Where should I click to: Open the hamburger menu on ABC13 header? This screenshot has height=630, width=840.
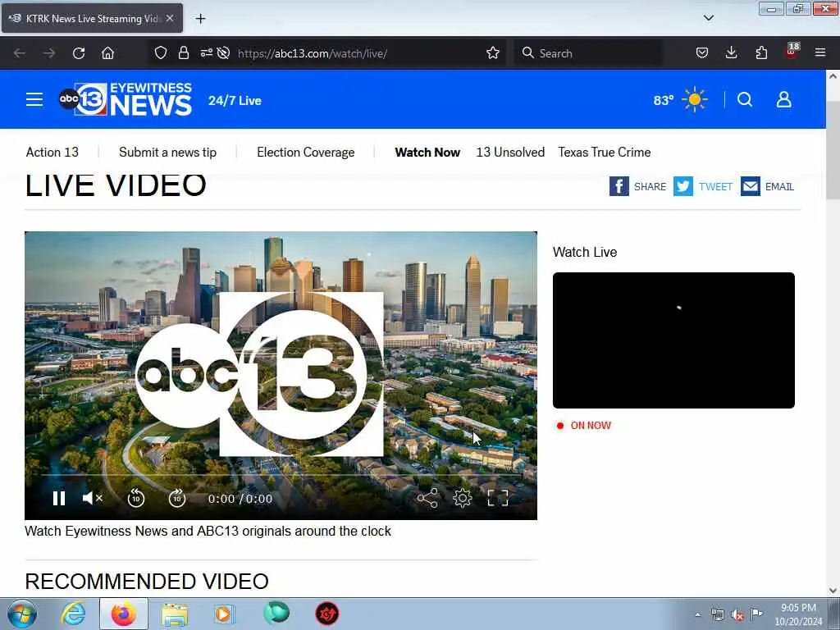tap(34, 99)
